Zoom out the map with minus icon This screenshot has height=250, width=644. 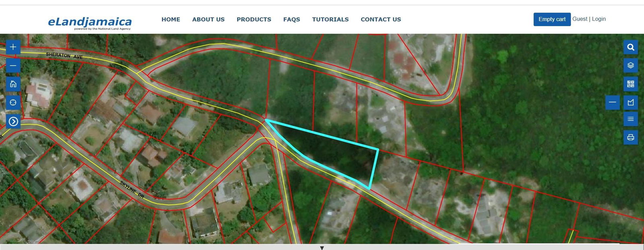tap(13, 66)
